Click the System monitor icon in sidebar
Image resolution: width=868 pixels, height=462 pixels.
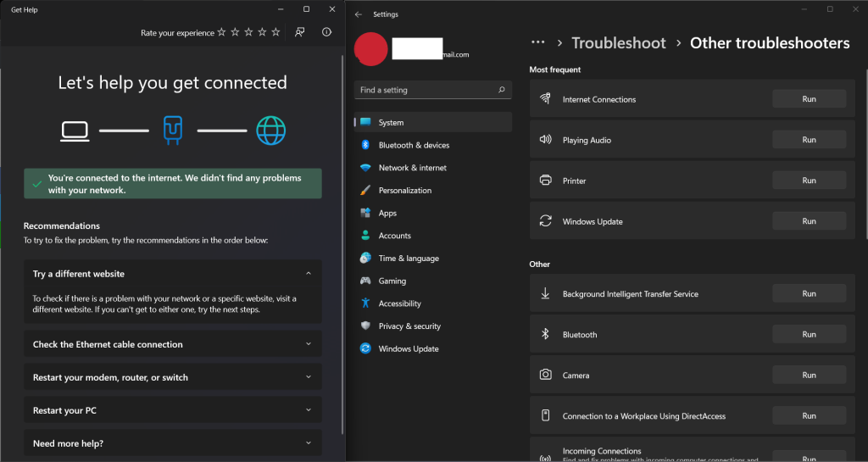coord(365,122)
